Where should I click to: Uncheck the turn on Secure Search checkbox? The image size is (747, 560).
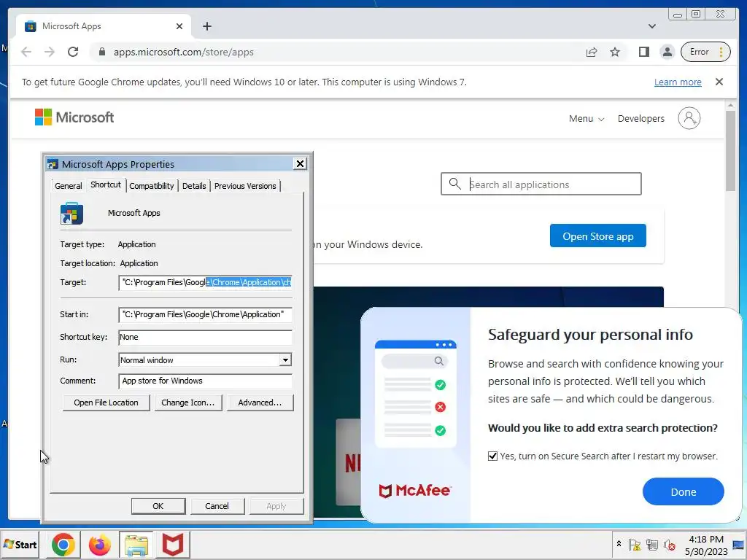tap(492, 456)
